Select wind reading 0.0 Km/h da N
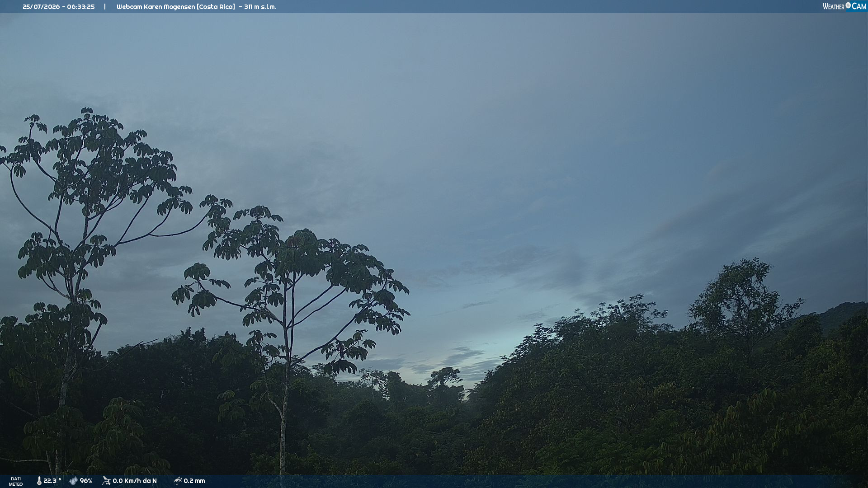This screenshot has height=488, width=868. pyautogui.click(x=135, y=481)
